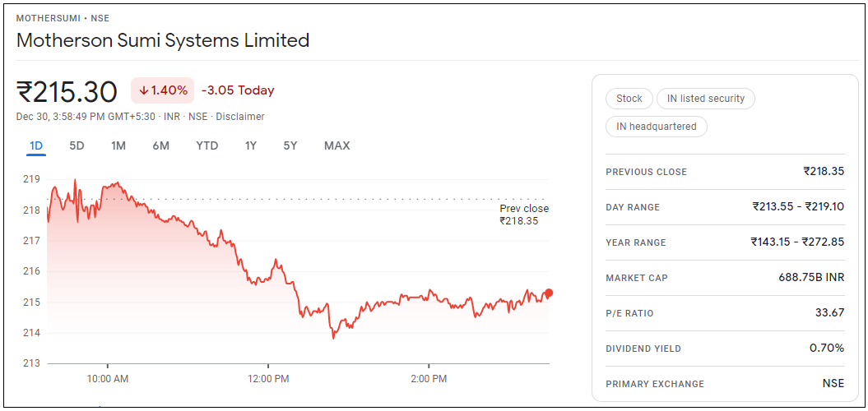This screenshot has width=868, height=411.
Task: Click the DAY RANGE label
Action: point(633,207)
